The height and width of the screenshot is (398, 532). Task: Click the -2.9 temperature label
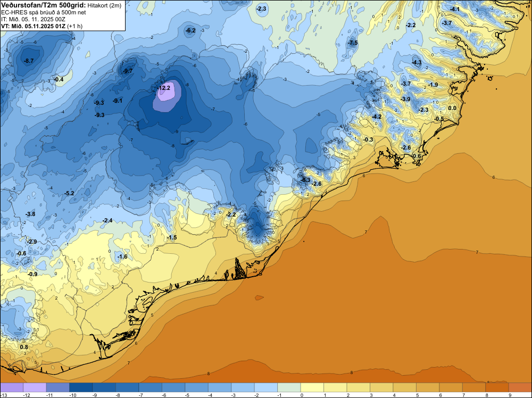[x=32, y=242]
